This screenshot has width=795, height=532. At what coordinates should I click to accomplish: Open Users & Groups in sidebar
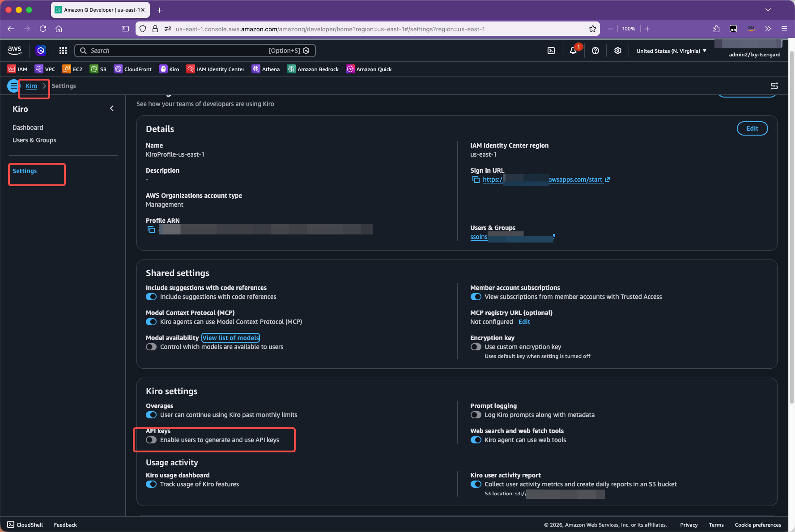tap(34, 140)
